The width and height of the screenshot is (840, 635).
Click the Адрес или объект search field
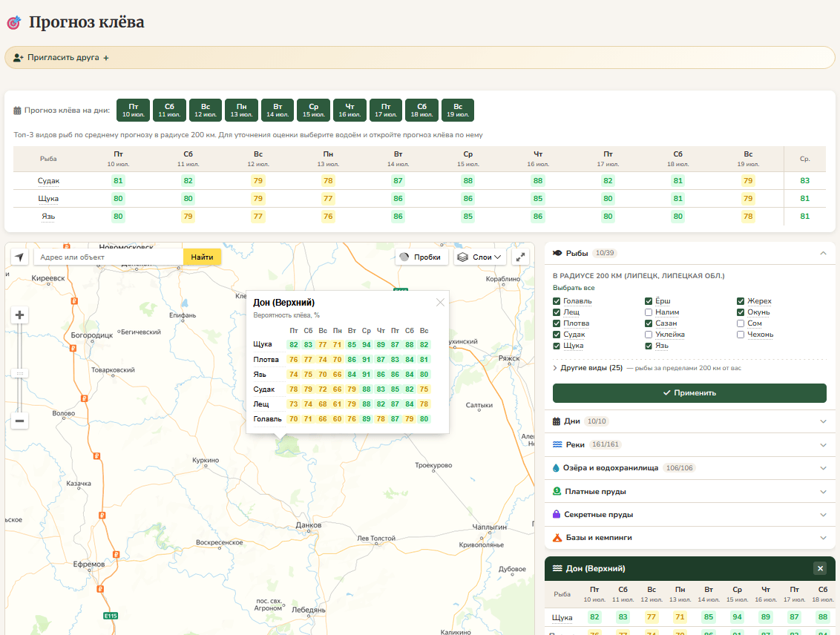109,257
